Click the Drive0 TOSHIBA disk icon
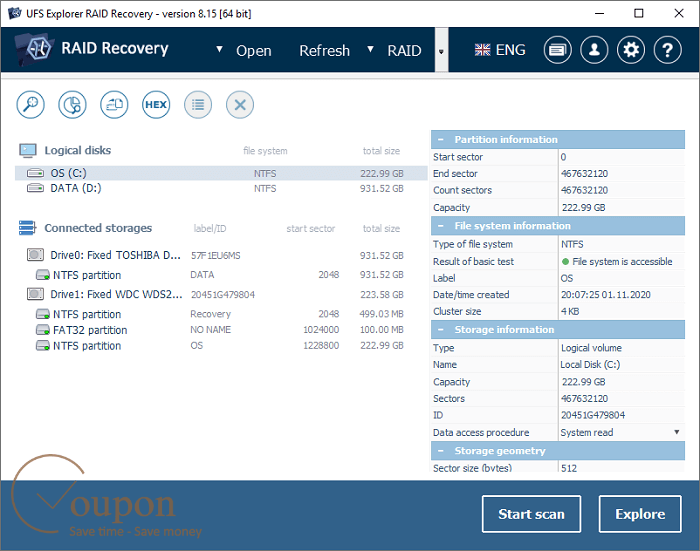Viewport: 700px width, 551px height. (35, 255)
